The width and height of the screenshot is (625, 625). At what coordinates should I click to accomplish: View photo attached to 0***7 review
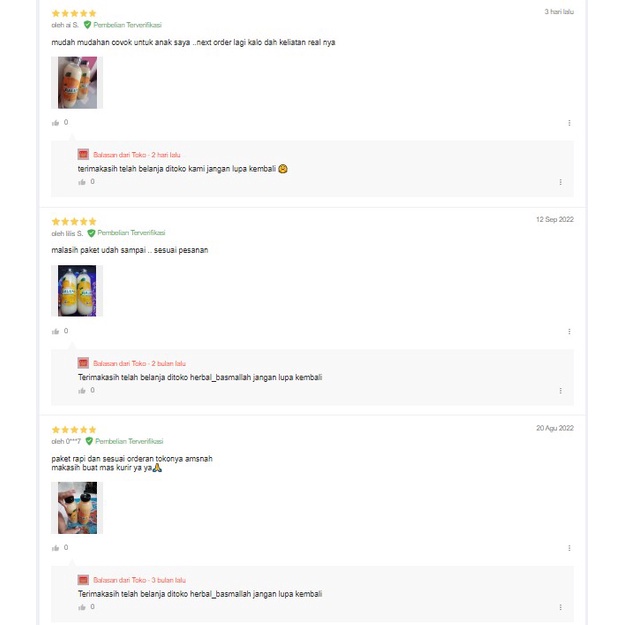coord(77,508)
